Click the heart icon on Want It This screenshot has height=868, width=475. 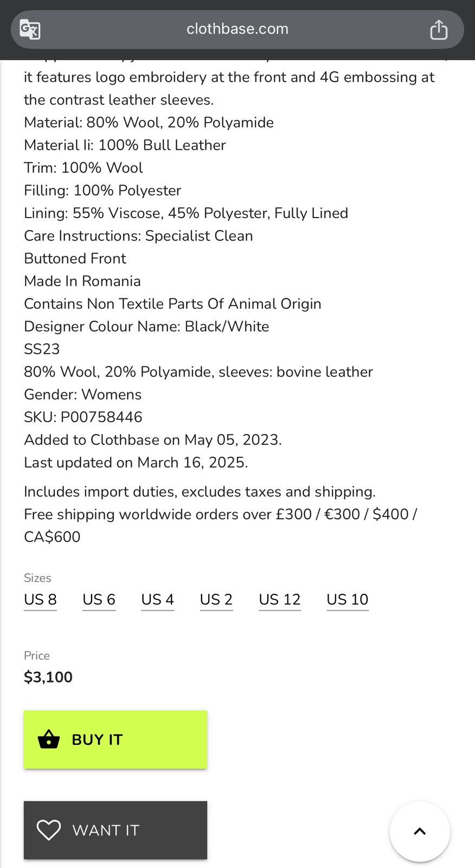(x=49, y=830)
